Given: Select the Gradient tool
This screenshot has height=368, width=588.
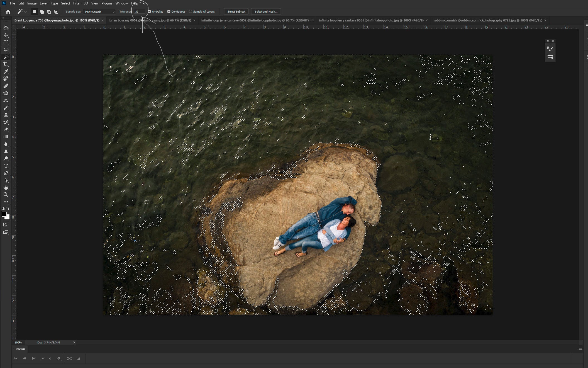Looking at the screenshot, I should click(6, 137).
